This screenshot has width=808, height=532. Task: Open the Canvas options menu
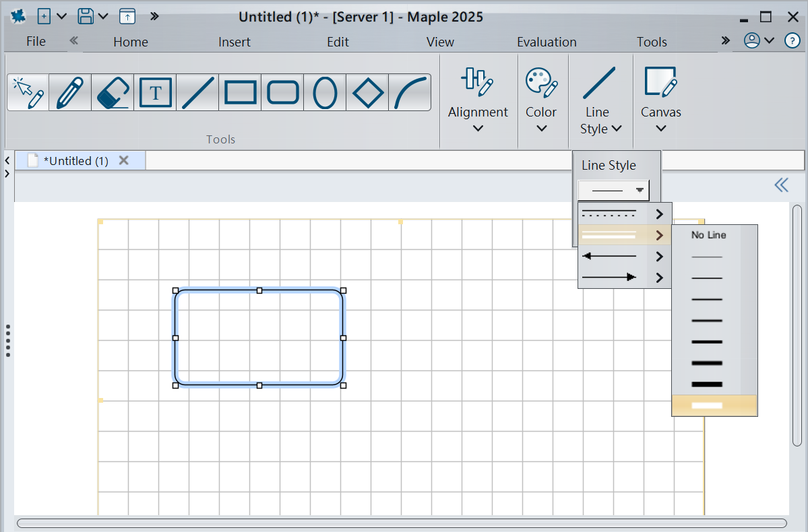(660, 100)
